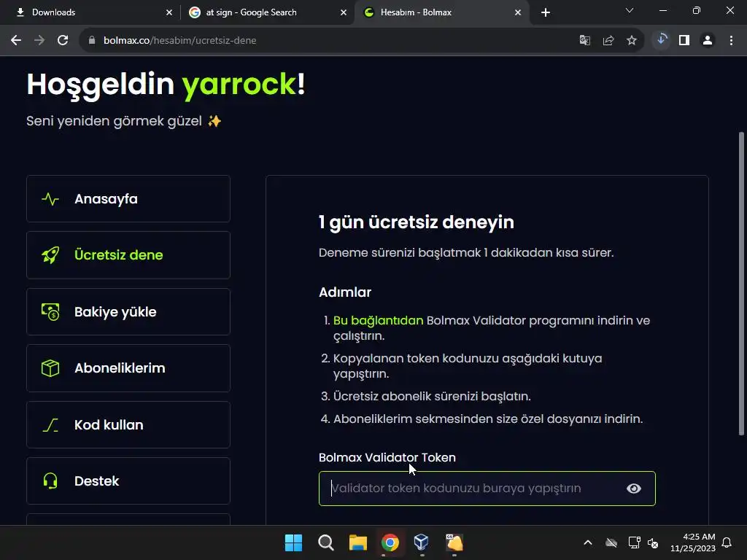
Task: Open Chrome downloads indicator
Action: [661, 40]
